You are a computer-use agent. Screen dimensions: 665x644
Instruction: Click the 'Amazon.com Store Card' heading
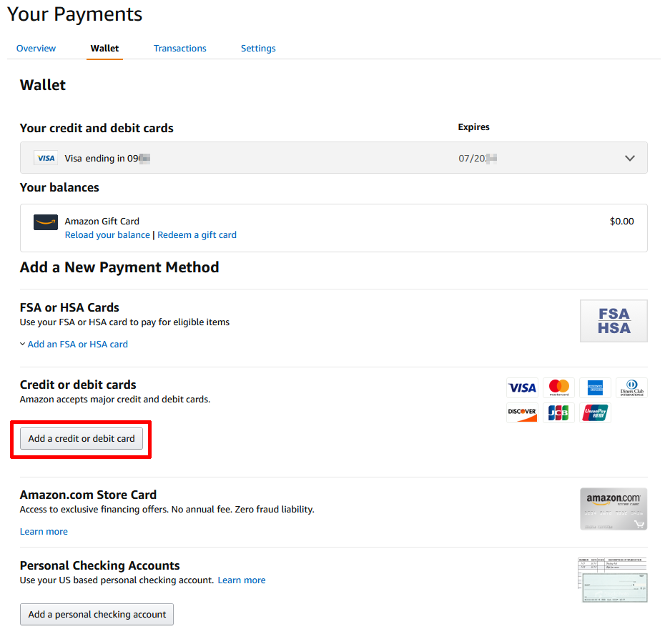coord(88,495)
